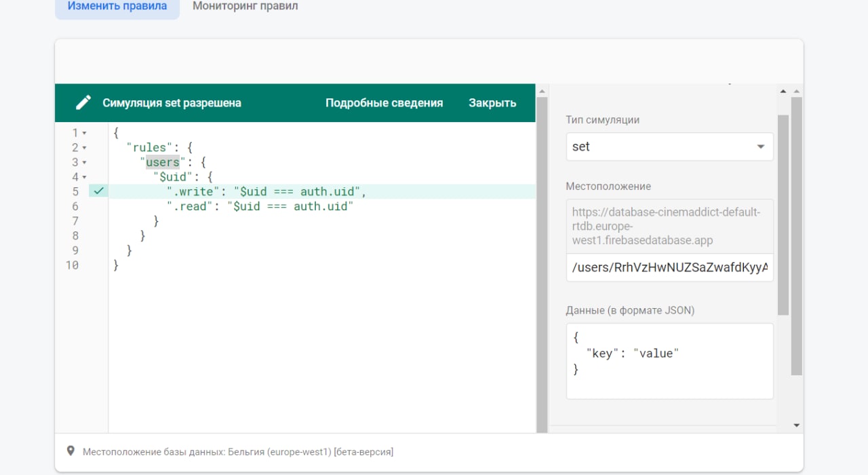Click the "rules" key on line 2
The image size is (868, 475).
[150, 147]
